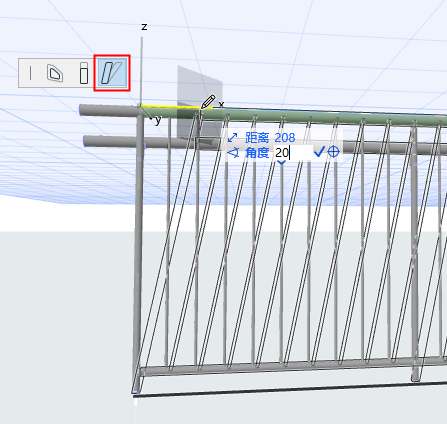Confirm the tracker input with the checkmark

319,152
